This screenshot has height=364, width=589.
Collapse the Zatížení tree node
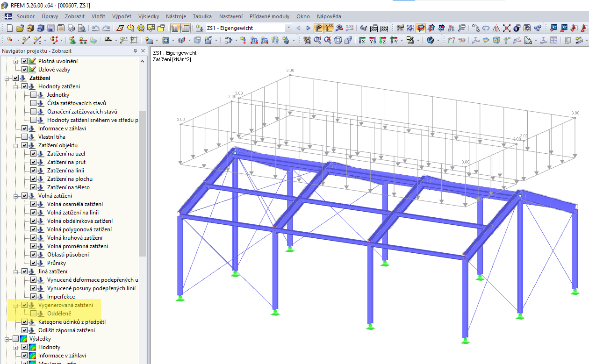pos(7,78)
